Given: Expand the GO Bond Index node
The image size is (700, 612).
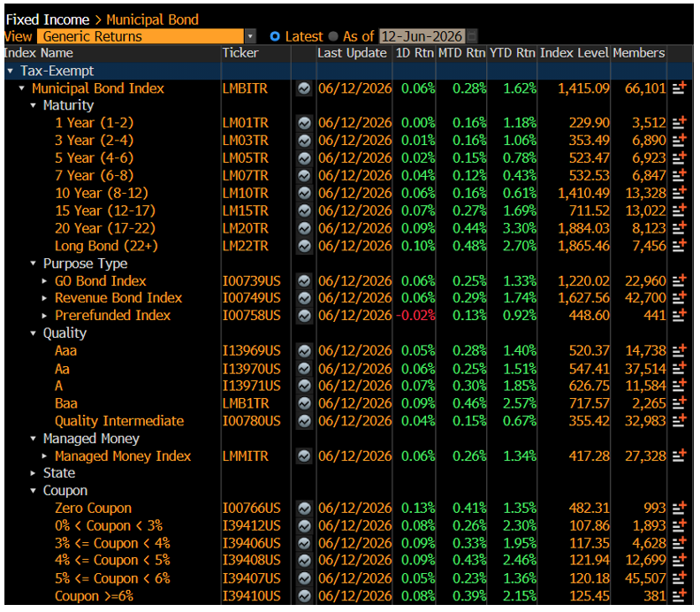Looking at the screenshot, I should (44, 281).
